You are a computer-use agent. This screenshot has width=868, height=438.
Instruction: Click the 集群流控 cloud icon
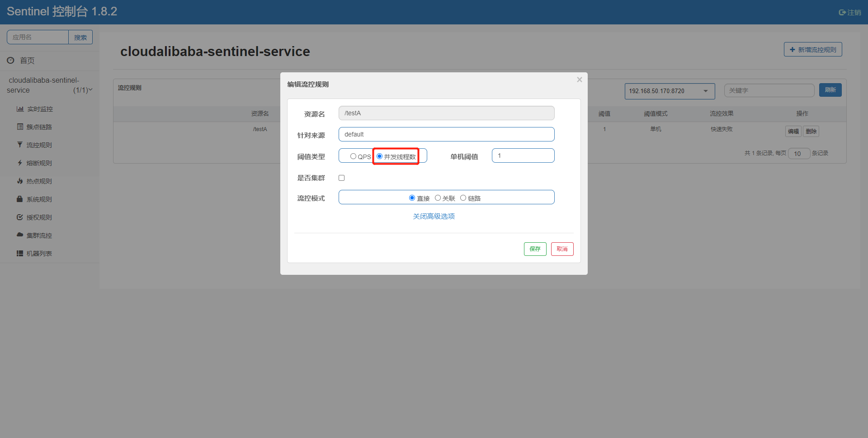pos(20,235)
